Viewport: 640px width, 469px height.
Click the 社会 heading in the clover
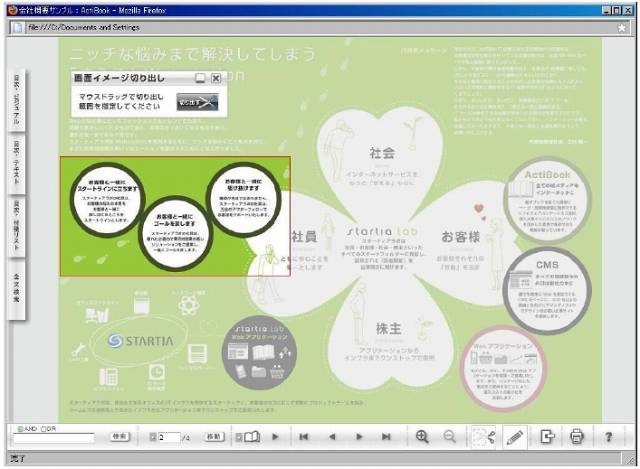point(382,153)
